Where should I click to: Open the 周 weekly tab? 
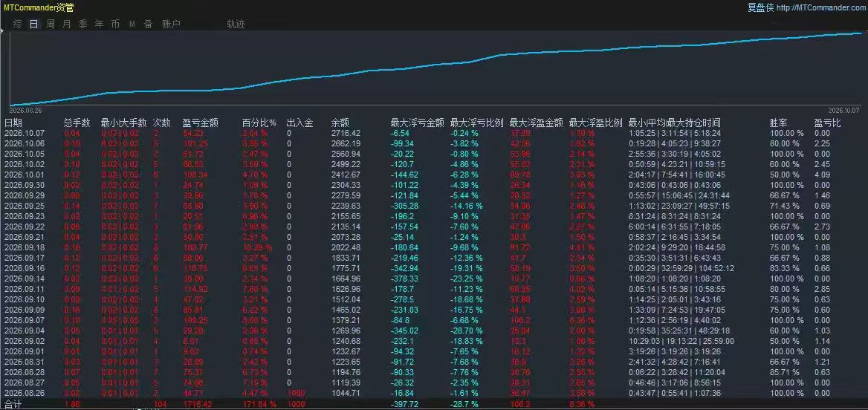coord(51,25)
